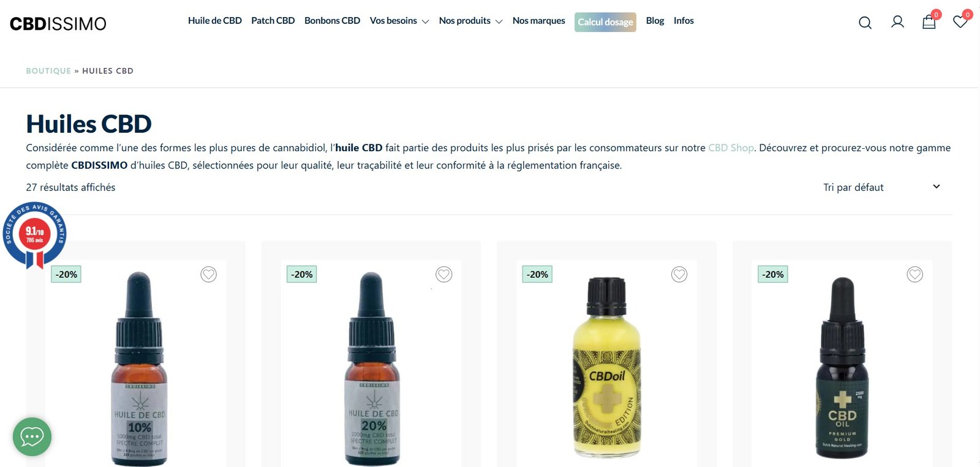This screenshot has height=467, width=980.
Task: Open the wishlist heart icon in header
Action: click(960, 22)
